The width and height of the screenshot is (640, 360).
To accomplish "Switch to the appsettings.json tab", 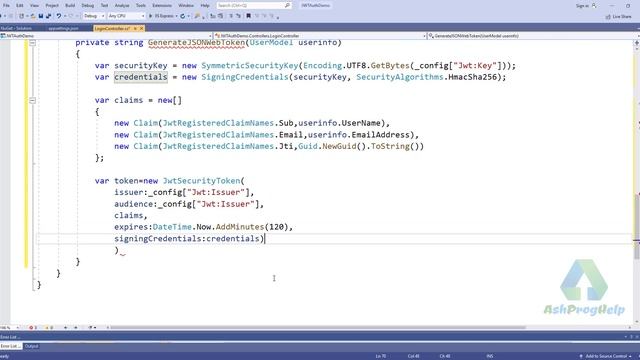I will pyautogui.click(x=63, y=29).
